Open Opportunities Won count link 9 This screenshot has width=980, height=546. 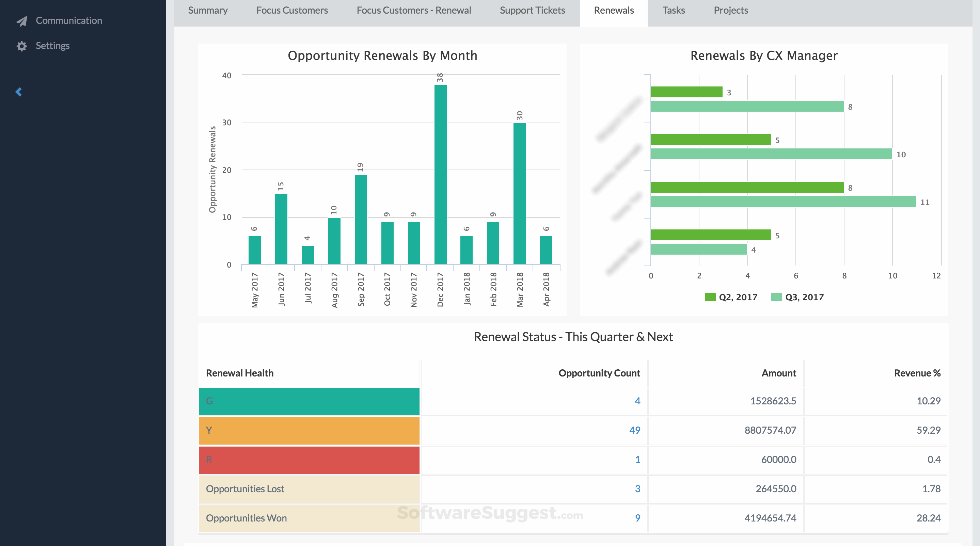pos(637,518)
